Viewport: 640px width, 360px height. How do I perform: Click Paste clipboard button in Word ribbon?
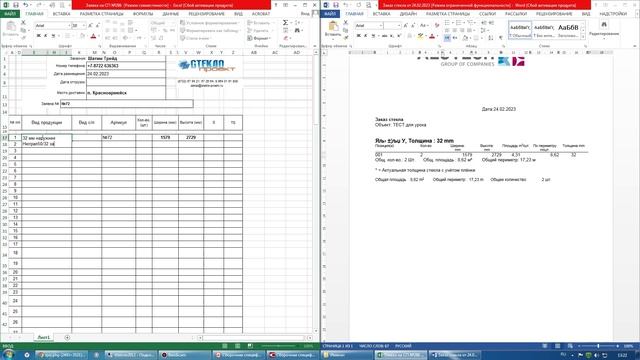tap(333, 29)
